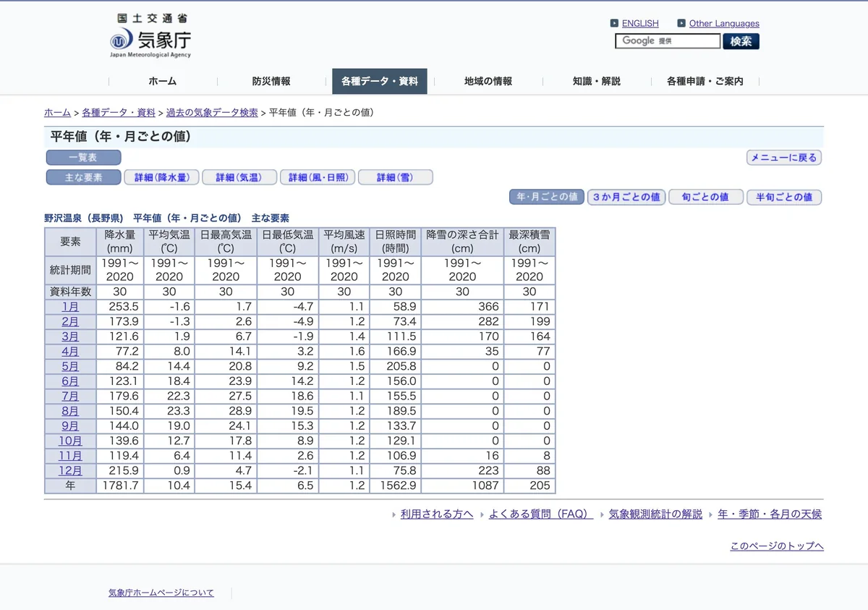Open the 各種データ・資料 navigation tab
The height and width of the screenshot is (610, 868).
click(380, 81)
